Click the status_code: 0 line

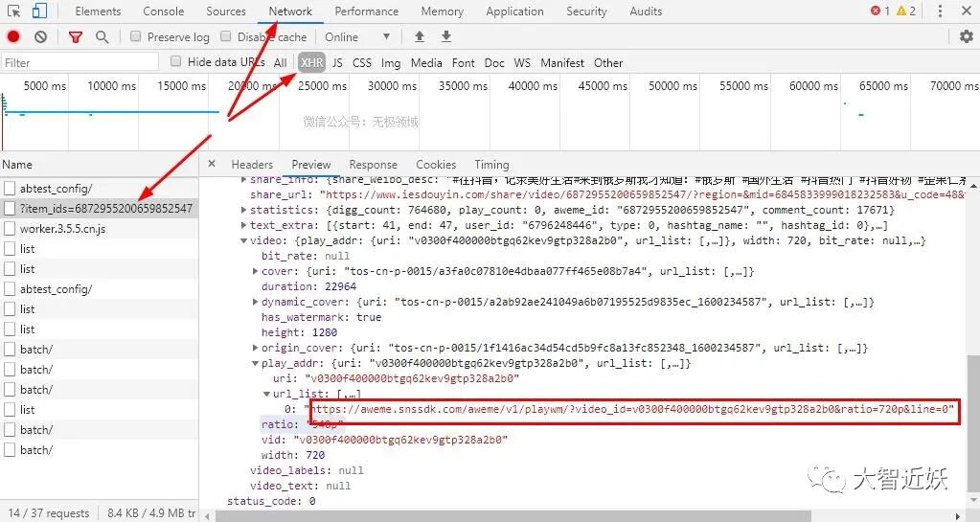pyautogui.click(x=271, y=501)
